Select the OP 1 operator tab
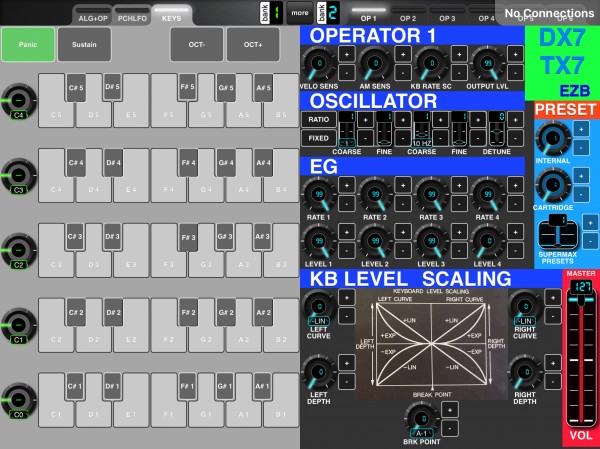Viewport: 600px width, 449px height. coord(368,15)
